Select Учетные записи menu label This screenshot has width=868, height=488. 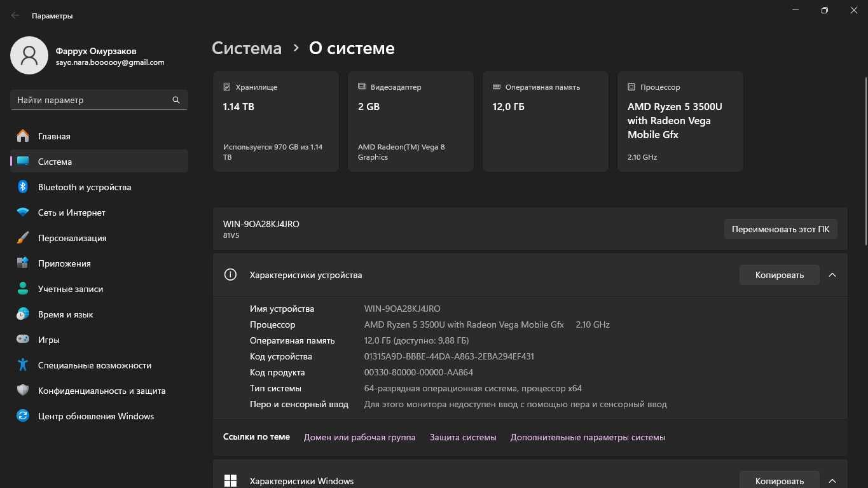[71, 289]
